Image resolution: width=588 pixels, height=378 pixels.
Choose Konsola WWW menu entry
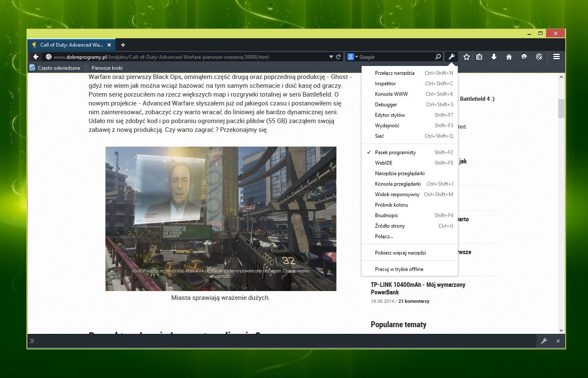click(x=409, y=94)
